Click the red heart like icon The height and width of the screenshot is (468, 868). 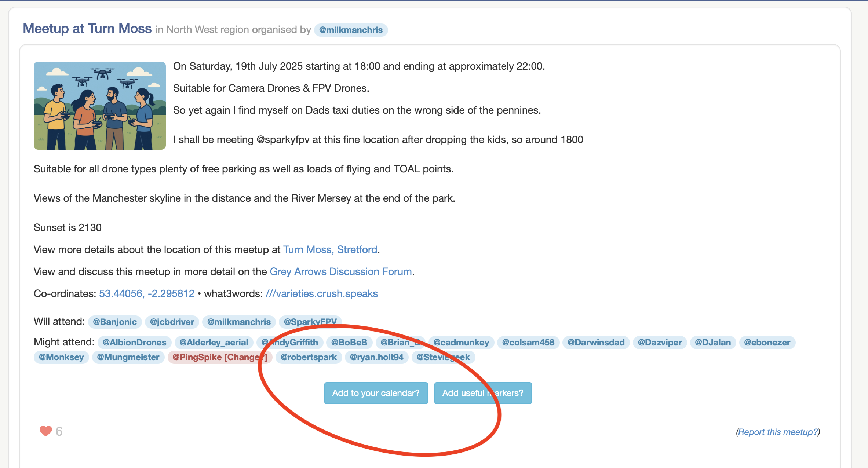[46, 431]
